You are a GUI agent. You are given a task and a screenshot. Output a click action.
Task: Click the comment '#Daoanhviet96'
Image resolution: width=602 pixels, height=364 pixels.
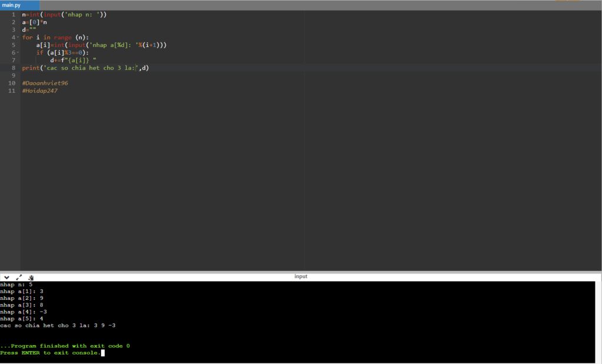click(45, 83)
